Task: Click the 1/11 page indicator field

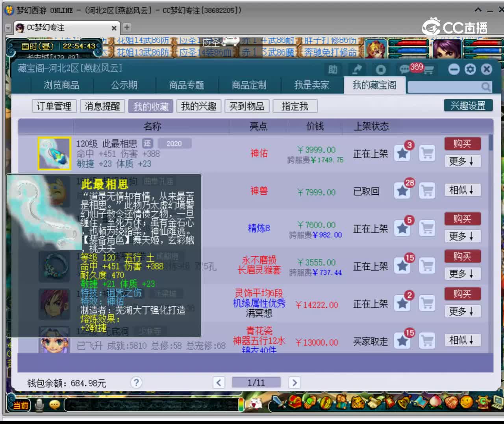Action: coord(256,382)
